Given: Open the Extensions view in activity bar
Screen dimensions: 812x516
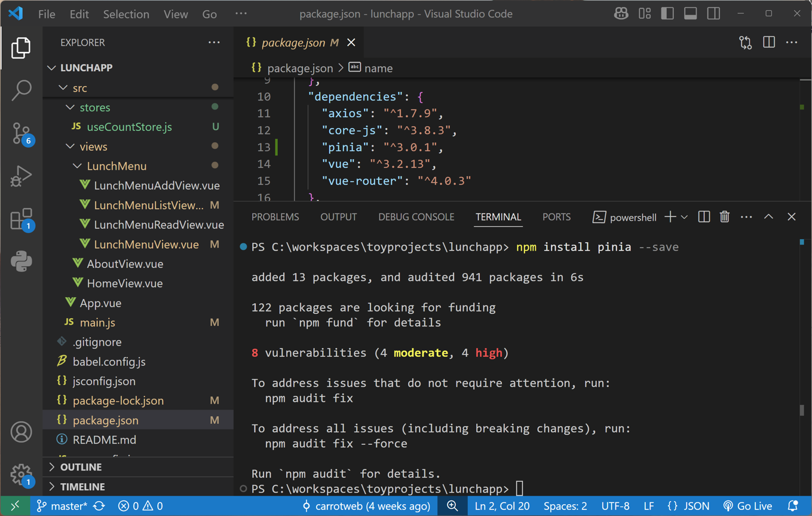Looking at the screenshot, I should pyautogui.click(x=21, y=219).
